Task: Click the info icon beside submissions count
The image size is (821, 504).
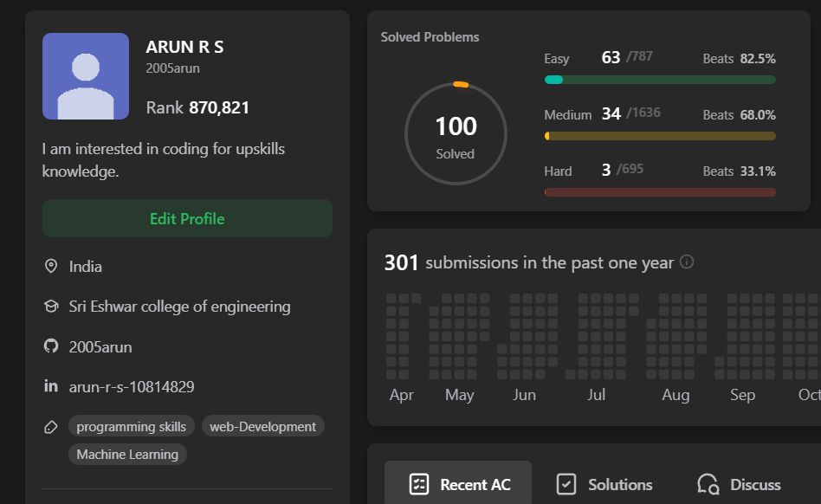Action: (x=687, y=262)
